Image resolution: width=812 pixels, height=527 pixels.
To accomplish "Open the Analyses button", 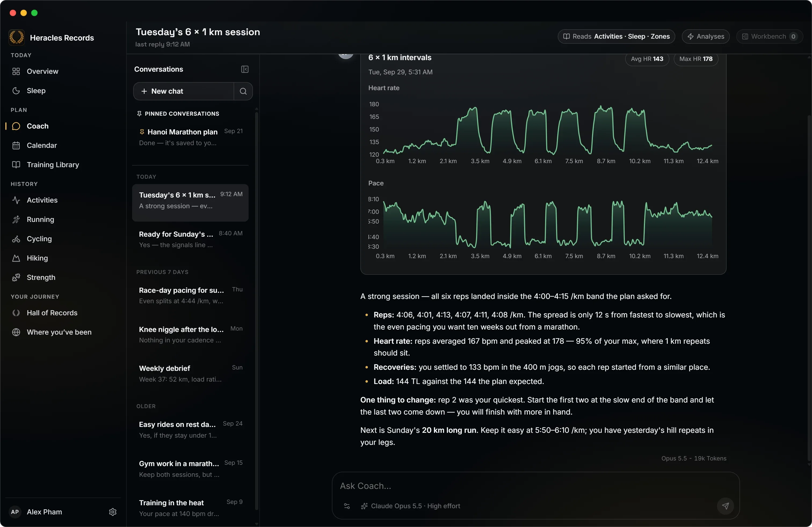I will coord(706,36).
